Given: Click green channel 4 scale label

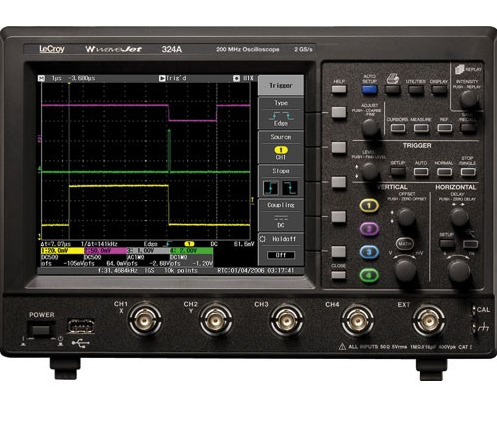Looking at the screenshot, I should pos(191,251).
